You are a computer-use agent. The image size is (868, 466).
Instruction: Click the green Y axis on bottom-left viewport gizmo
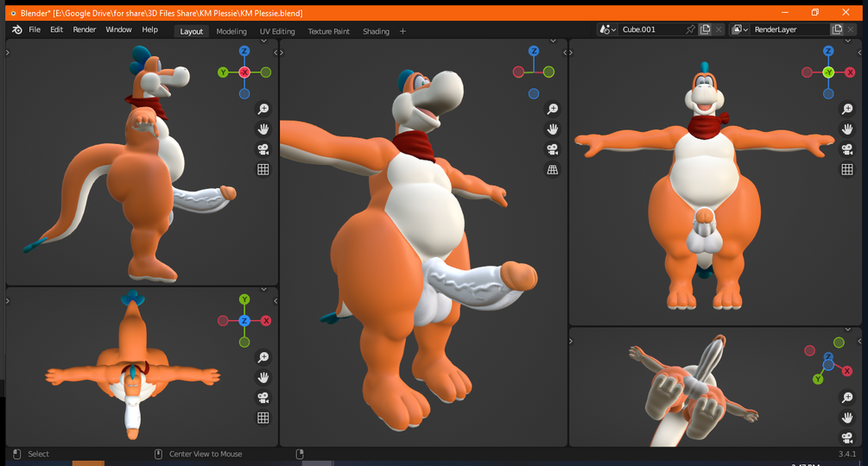pyautogui.click(x=244, y=299)
